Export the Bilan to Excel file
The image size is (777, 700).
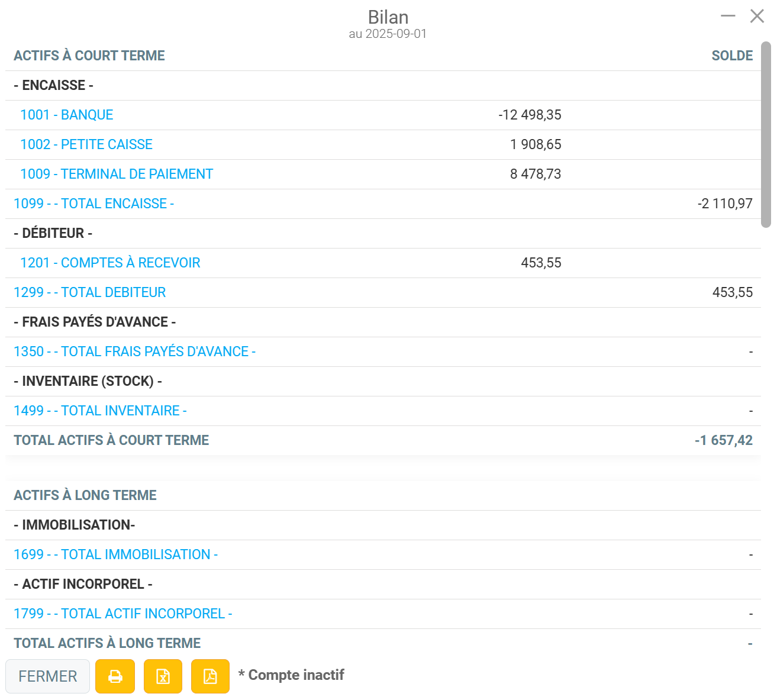[x=163, y=676]
